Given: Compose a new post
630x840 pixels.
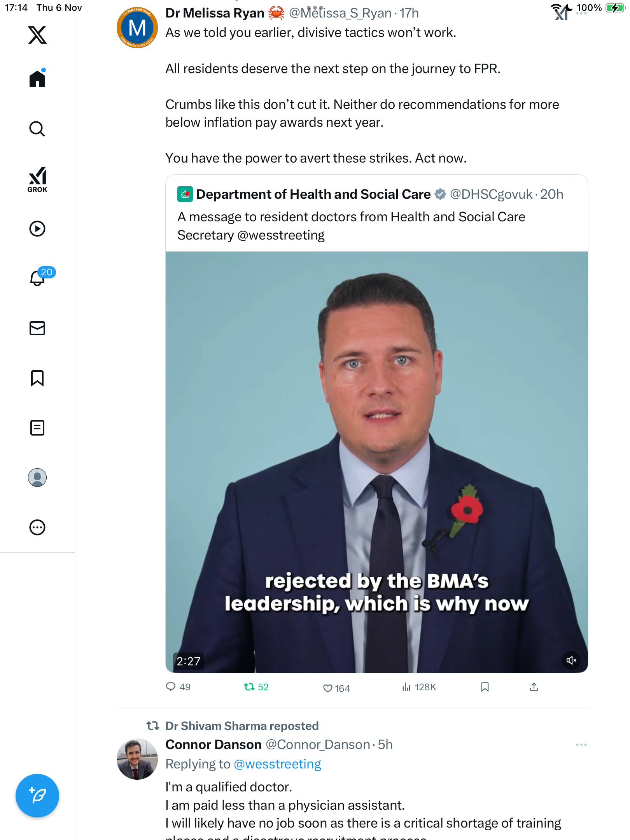Looking at the screenshot, I should 37,796.
